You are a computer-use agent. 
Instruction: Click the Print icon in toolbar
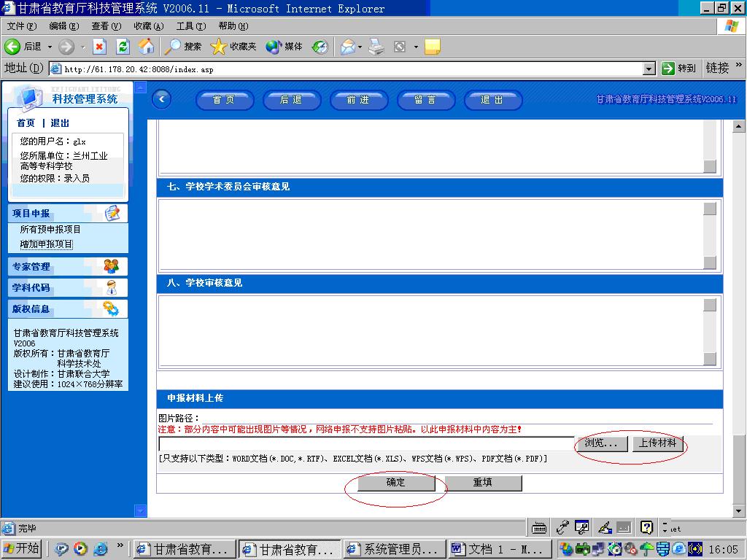point(376,47)
